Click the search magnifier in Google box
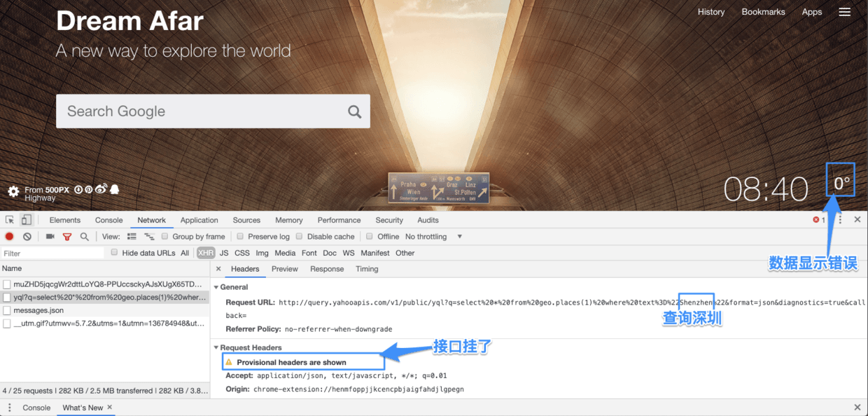The height and width of the screenshot is (416, 868). pos(354,111)
